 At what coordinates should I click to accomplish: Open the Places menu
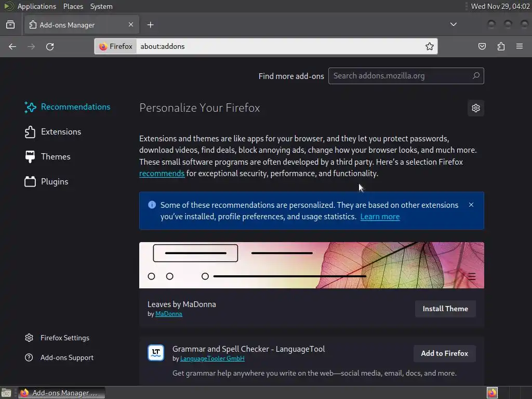(73, 6)
